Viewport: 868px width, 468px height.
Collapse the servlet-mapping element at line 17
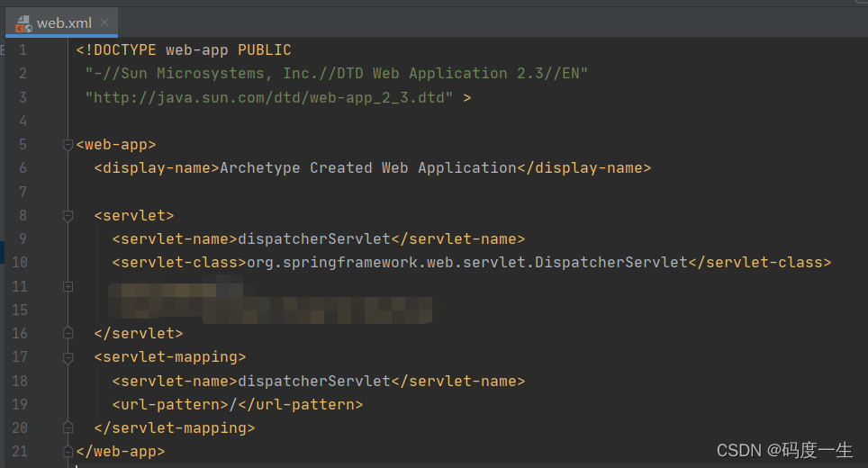click(68, 358)
